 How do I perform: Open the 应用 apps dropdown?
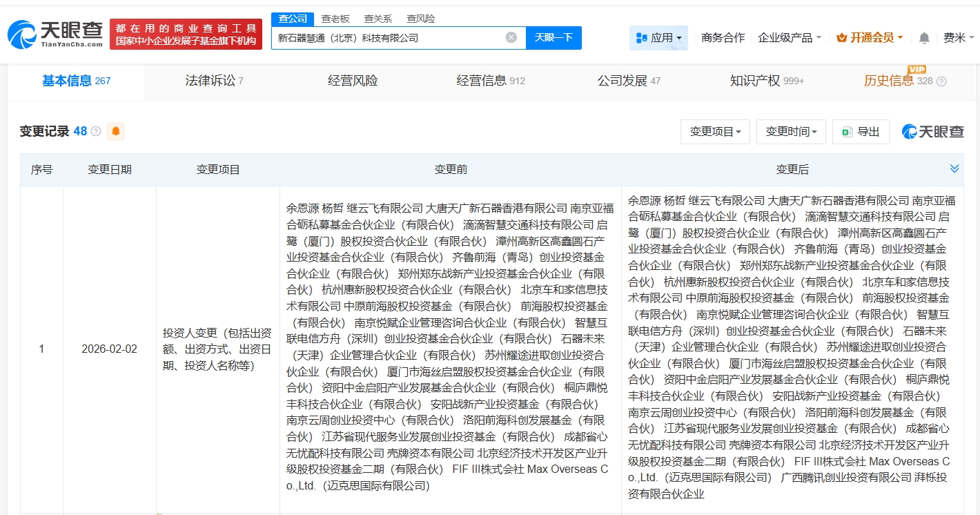click(x=658, y=38)
